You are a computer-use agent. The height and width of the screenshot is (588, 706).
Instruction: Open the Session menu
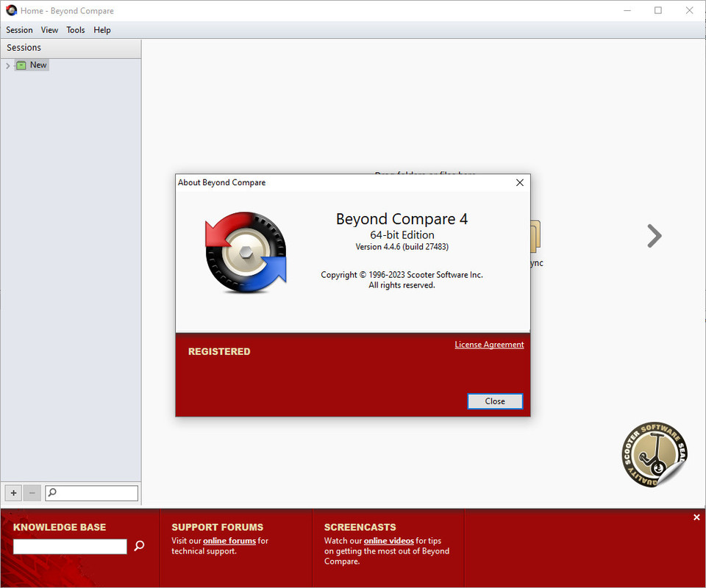[x=19, y=30]
